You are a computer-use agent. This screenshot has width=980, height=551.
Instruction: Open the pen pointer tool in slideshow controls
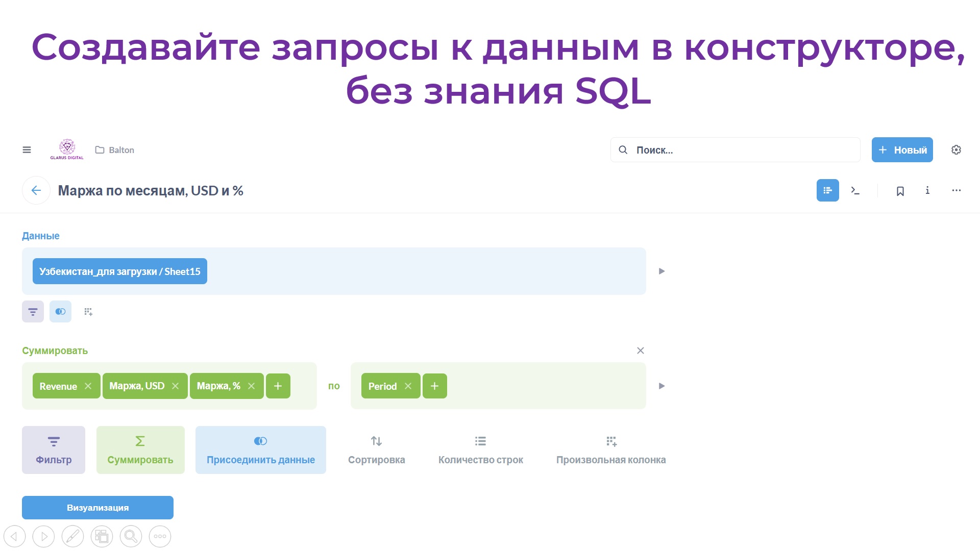[72, 536]
